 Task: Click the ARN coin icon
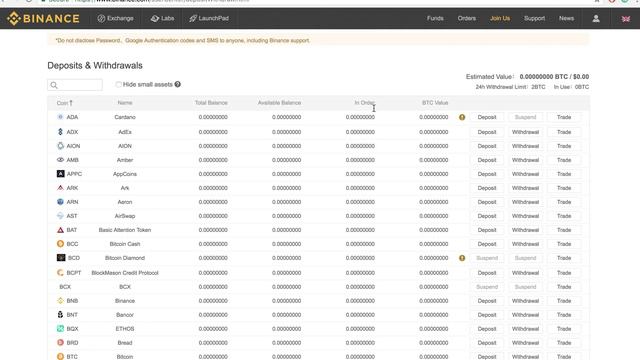point(60,202)
